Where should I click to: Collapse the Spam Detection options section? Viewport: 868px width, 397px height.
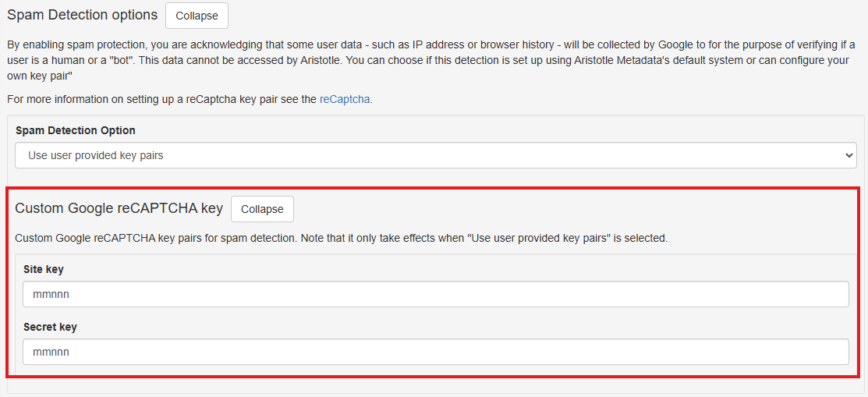(x=197, y=16)
